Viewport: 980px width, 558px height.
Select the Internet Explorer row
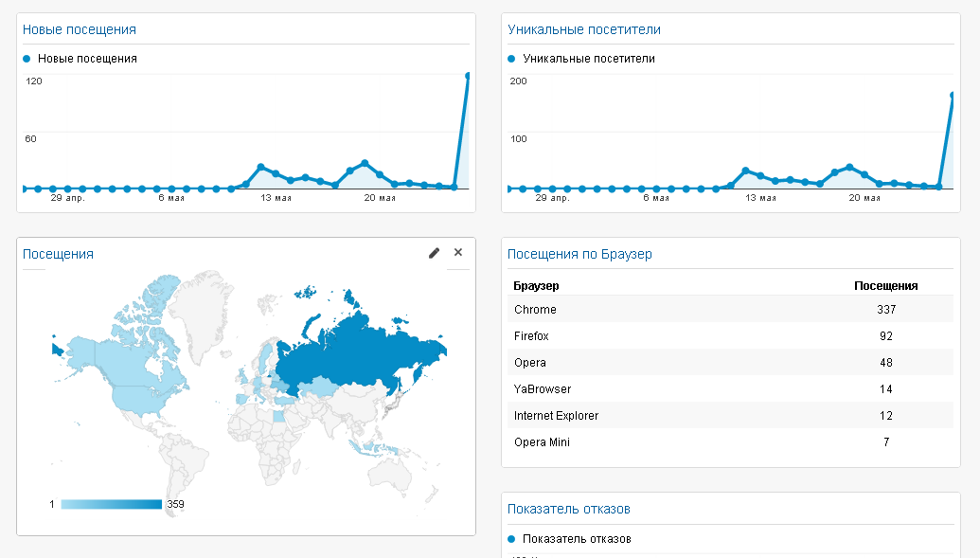click(x=730, y=415)
